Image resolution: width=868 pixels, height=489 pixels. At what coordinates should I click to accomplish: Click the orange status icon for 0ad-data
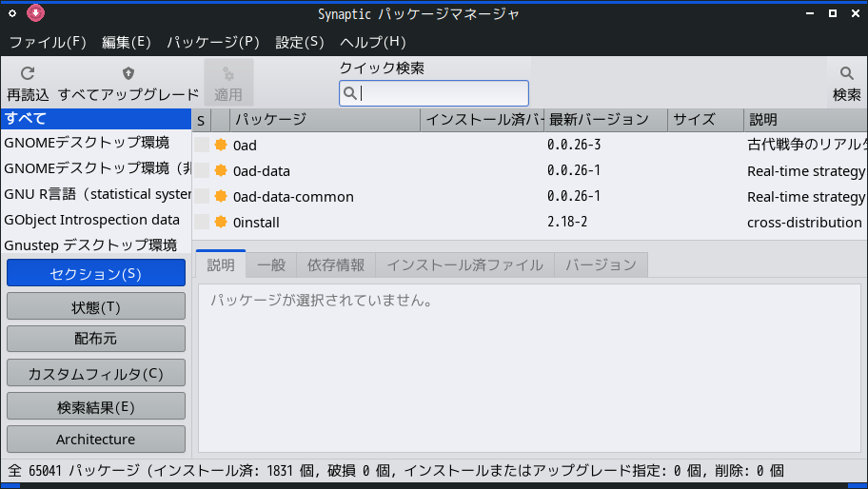tap(221, 170)
